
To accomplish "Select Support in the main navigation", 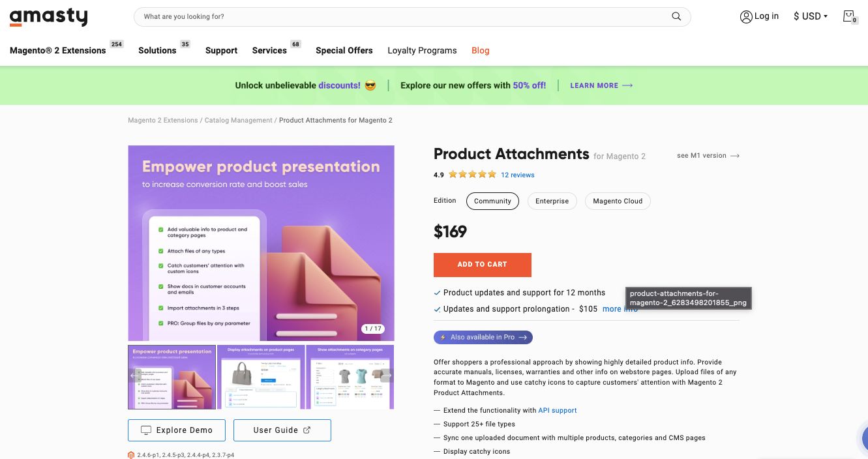I will [221, 50].
